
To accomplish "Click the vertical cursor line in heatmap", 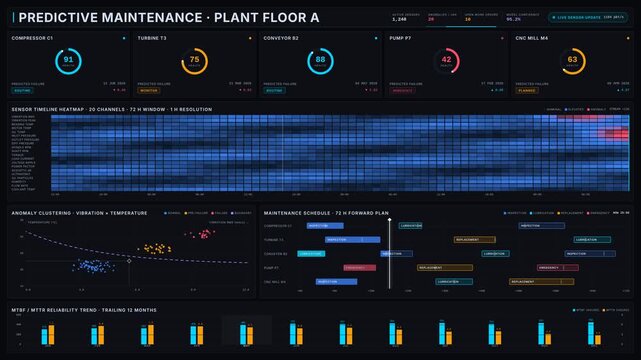I will pyautogui.click(x=282, y=153).
